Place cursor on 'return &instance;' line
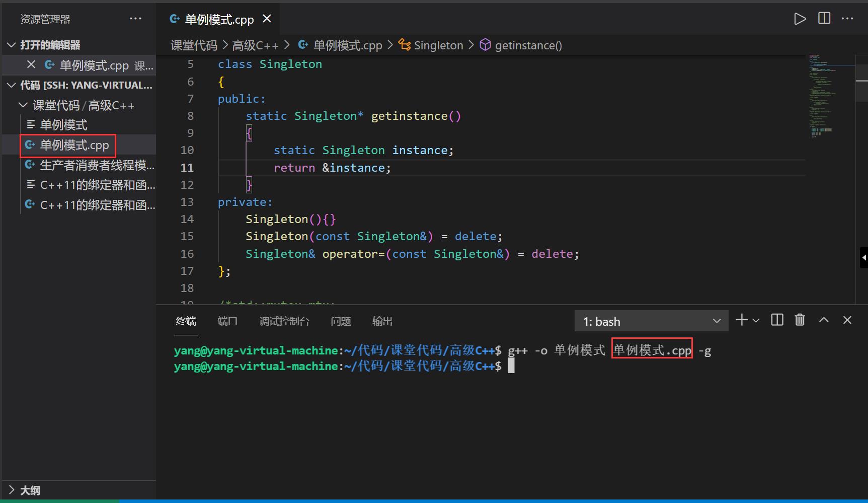This screenshot has width=868, height=503. (x=332, y=168)
